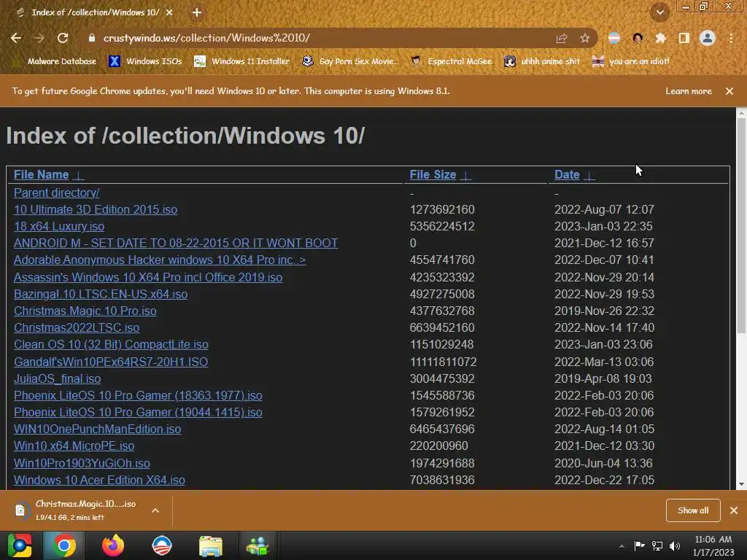Viewport: 747px width, 560px height.
Task: Go to Parent directory
Action: point(57,192)
